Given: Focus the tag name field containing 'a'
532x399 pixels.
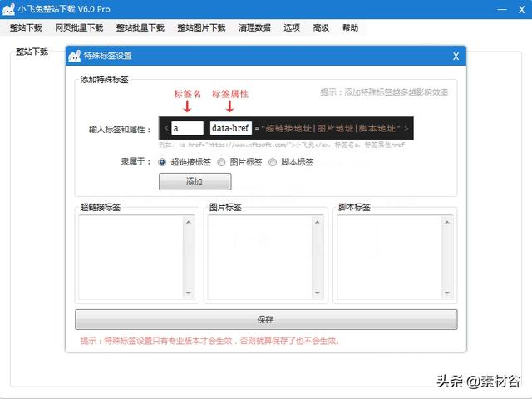Looking at the screenshot, I should (x=187, y=128).
